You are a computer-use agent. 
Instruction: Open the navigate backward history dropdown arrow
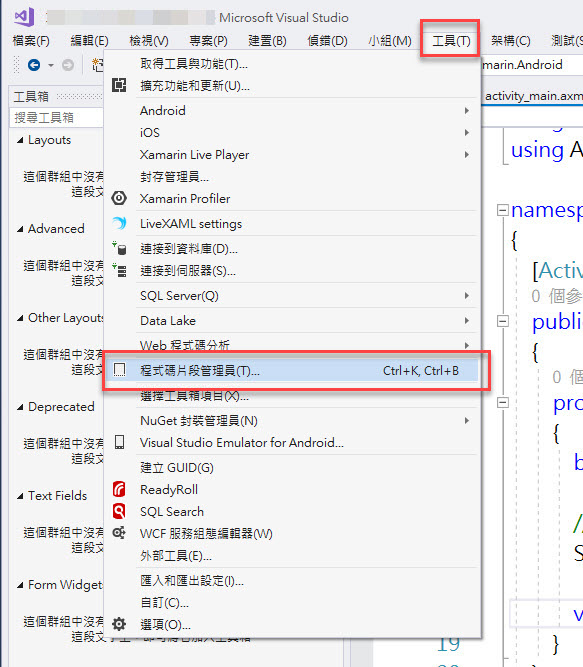point(51,66)
